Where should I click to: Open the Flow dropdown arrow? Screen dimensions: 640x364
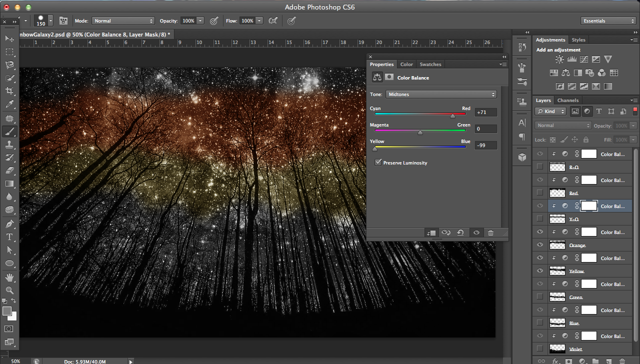click(x=259, y=20)
